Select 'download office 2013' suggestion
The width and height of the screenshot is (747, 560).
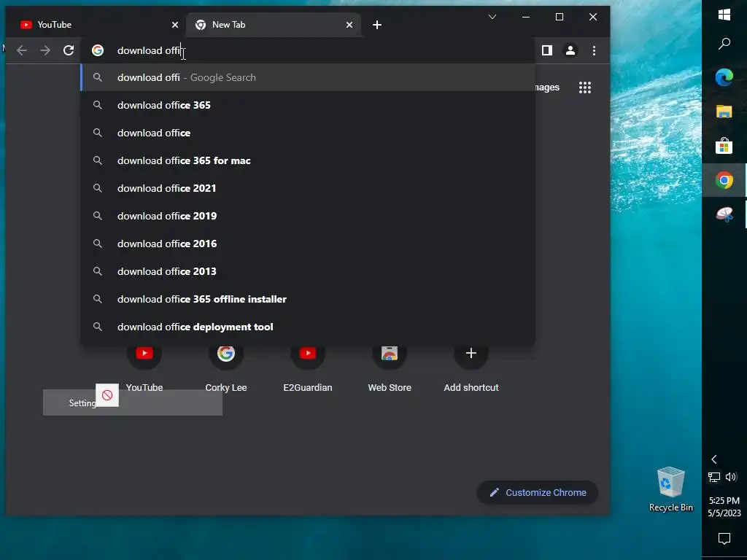pyautogui.click(x=308, y=271)
